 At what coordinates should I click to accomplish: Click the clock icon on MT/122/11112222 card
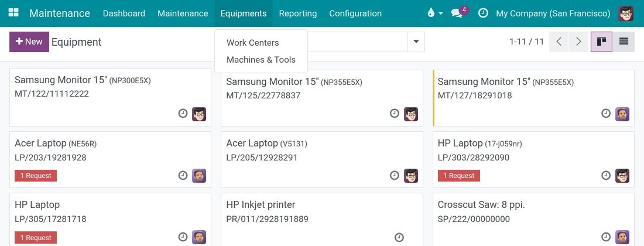click(x=183, y=113)
